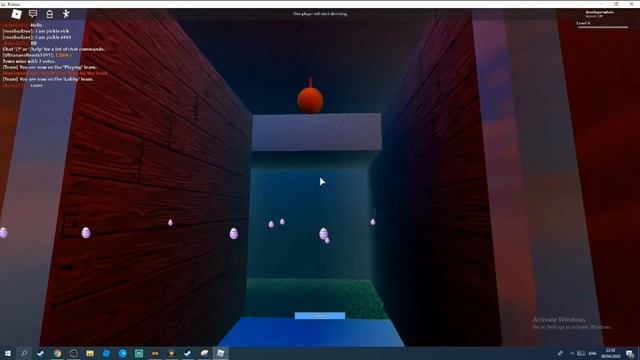This screenshot has width=640, height=360.
Task: Open the Windows Start menu
Action: (x=8, y=353)
